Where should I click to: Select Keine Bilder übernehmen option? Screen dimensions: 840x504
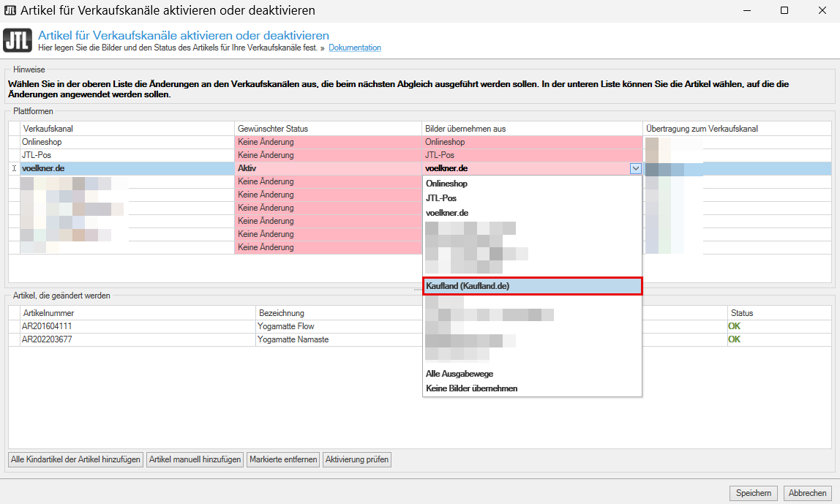(x=471, y=388)
